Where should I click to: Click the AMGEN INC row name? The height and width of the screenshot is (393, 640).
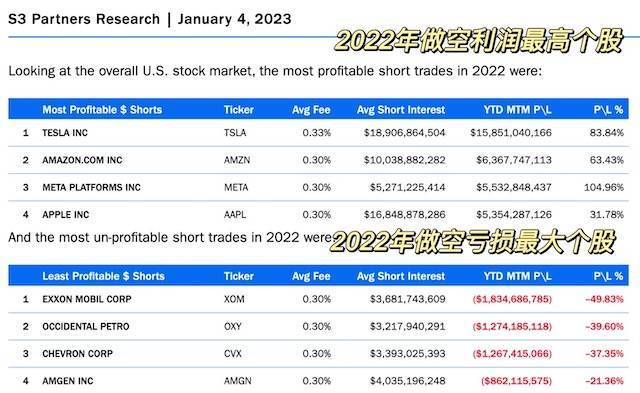pyautogui.click(x=68, y=381)
